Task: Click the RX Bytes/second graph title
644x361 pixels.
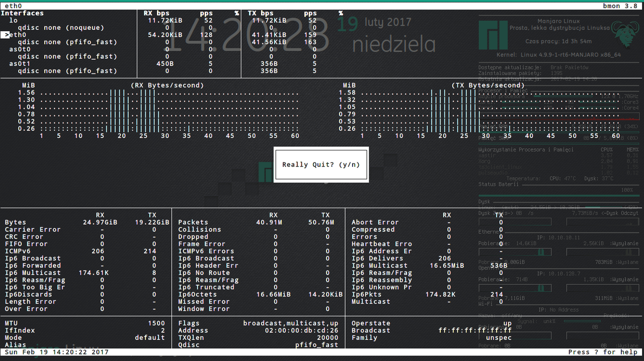Action: (x=167, y=85)
